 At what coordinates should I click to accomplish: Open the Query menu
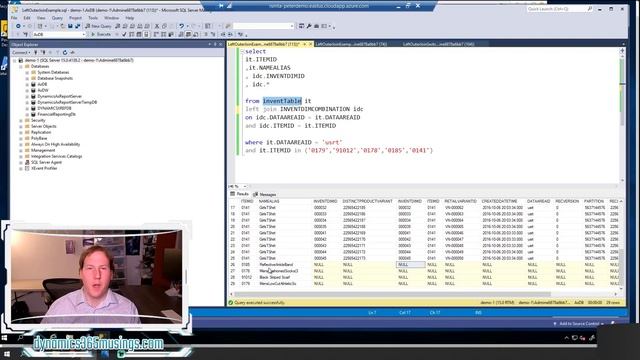pos(57,18)
